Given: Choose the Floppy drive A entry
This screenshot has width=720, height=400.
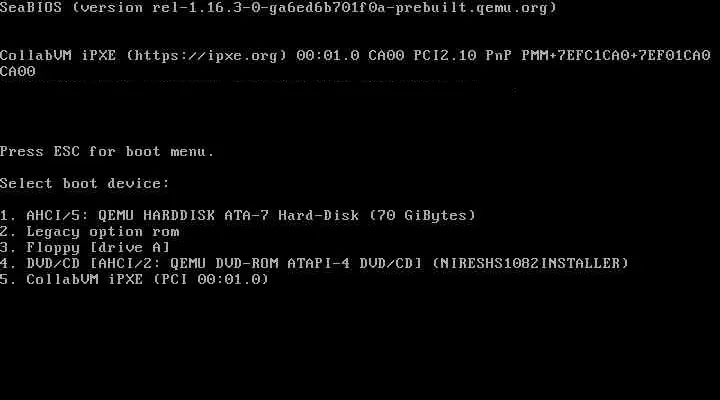Looking at the screenshot, I should pyautogui.click(x=85, y=248).
